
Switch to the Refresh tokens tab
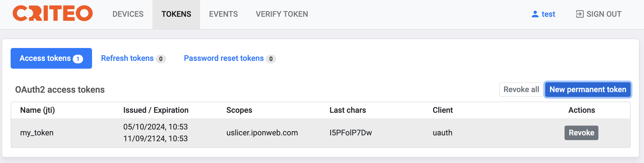tap(127, 58)
